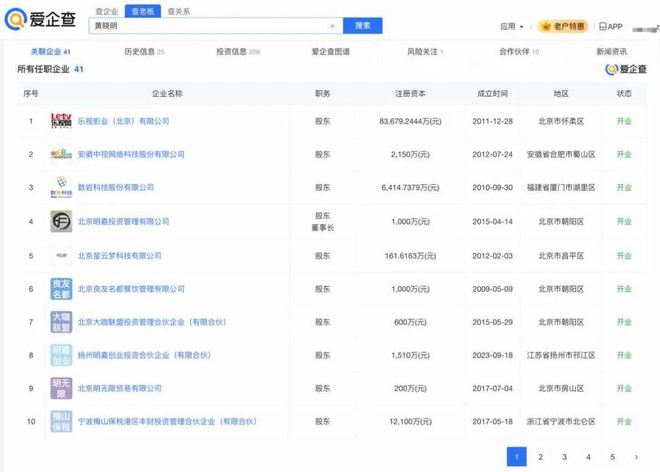Click the 12,100万(元) capital cell
The height and width of the screenshot is (472, 660).
(x=410, y=421)
